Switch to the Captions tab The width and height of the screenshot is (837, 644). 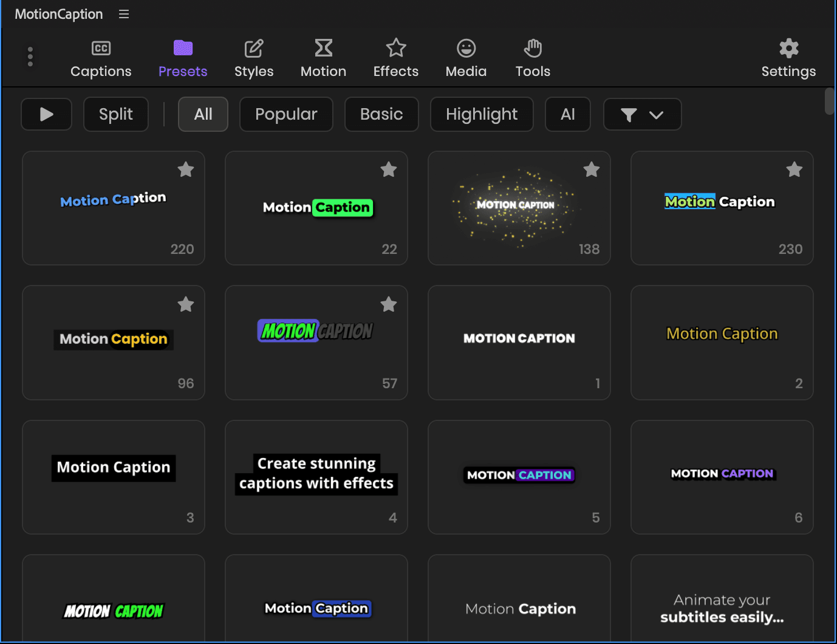click(101, 59)
